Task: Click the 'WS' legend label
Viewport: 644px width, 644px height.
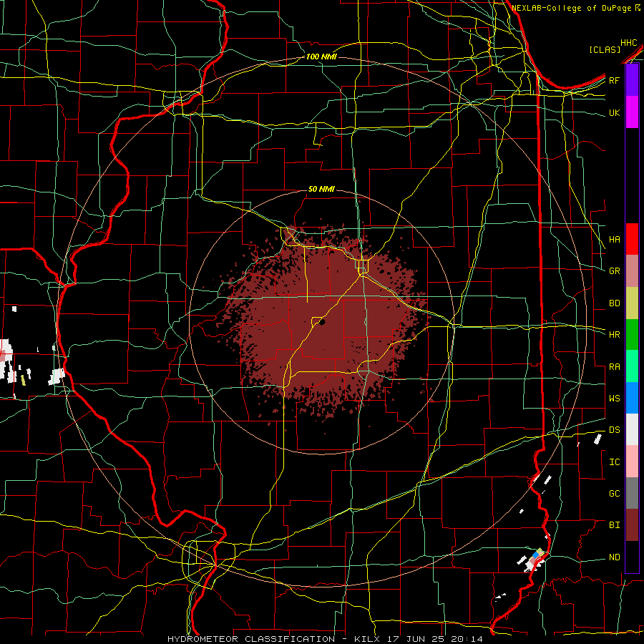Action: (615, 399)
